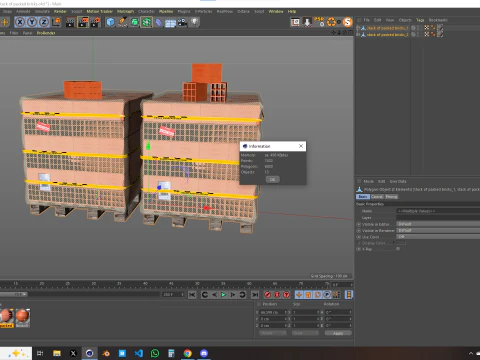Click Apply in Coordinates panel
Image resolution: width=480 pixels, height=360 pixels.
pos(338,333)
